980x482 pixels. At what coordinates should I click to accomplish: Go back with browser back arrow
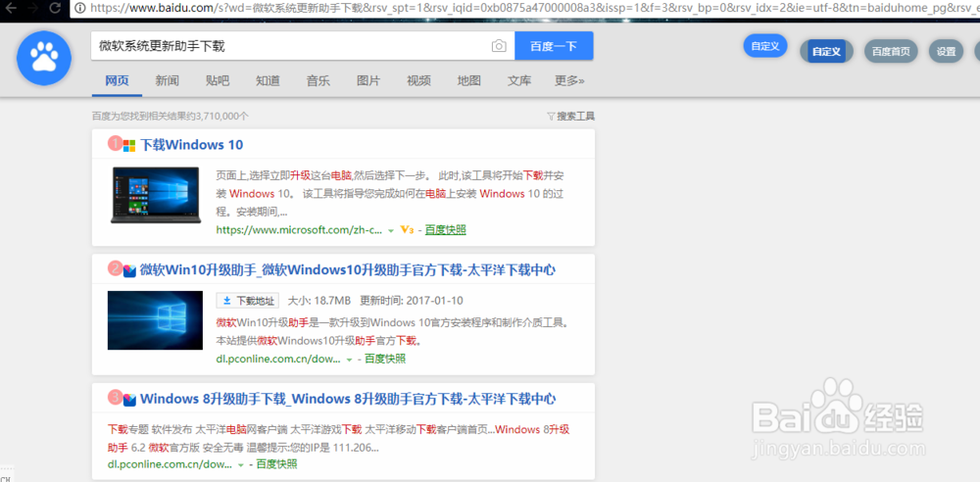(x=10, y=8)
